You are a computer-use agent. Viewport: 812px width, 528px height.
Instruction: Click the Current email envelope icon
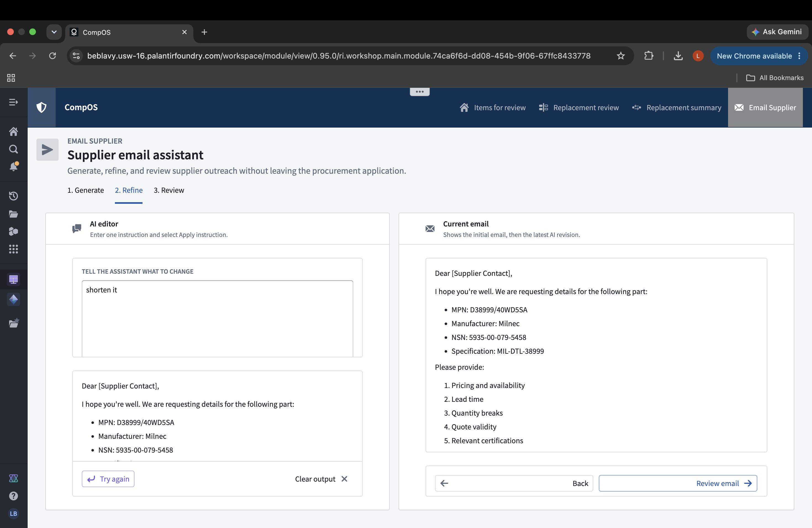point(430,229)
